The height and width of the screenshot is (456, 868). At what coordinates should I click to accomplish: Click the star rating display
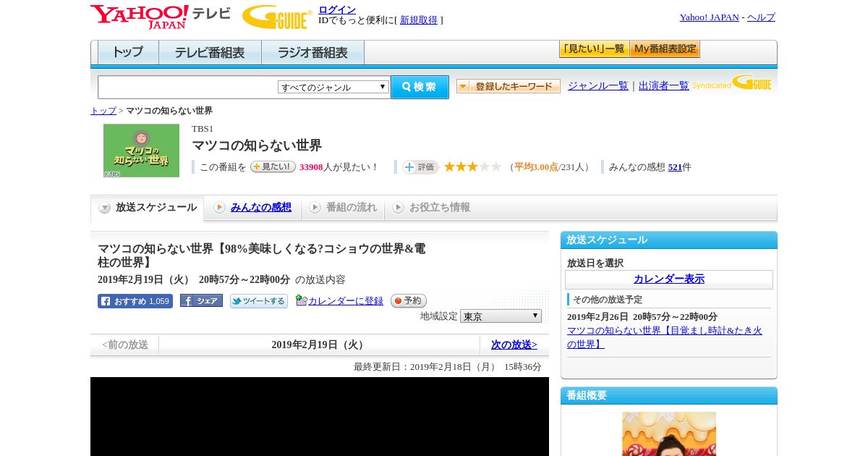(472, 167)
